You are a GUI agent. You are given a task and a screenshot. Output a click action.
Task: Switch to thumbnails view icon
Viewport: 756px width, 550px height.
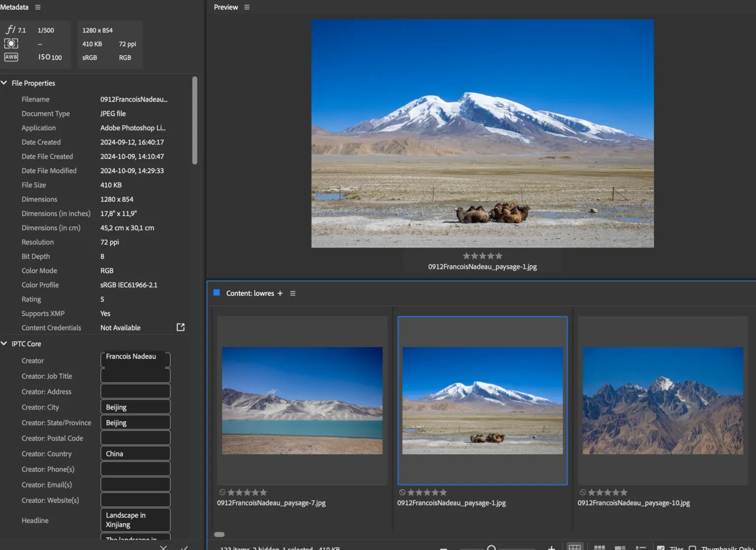pyautogui.click(x=599, y=548)
